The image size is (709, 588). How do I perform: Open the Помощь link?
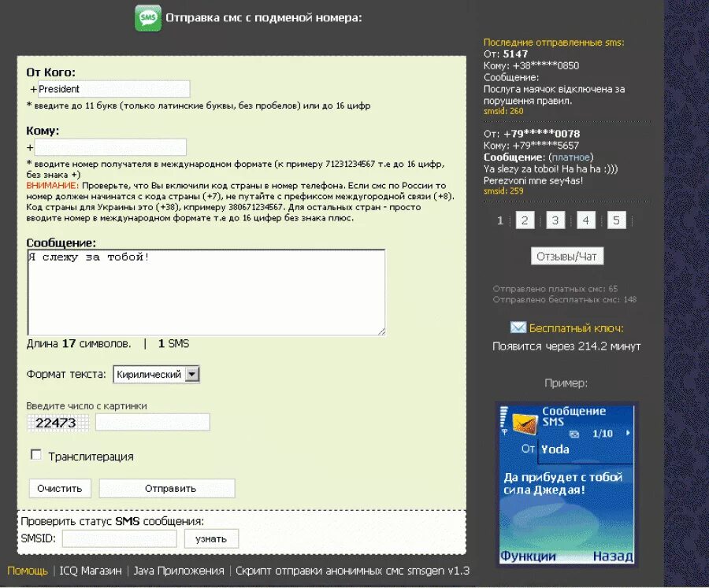coord(28,571)
